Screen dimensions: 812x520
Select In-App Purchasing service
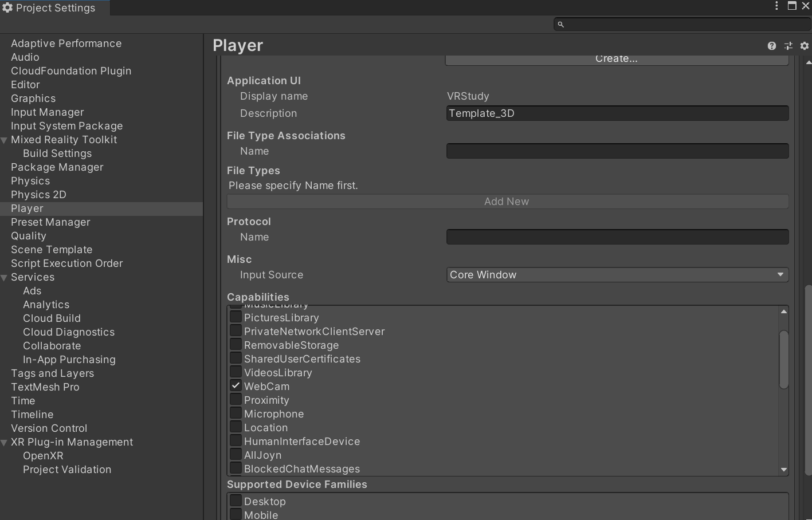pyautogui.click(x=69, y=360)
